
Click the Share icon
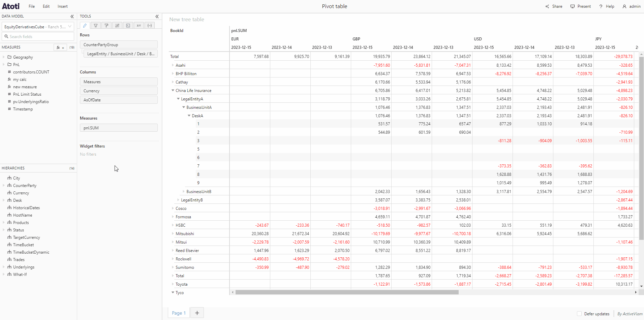547,6
